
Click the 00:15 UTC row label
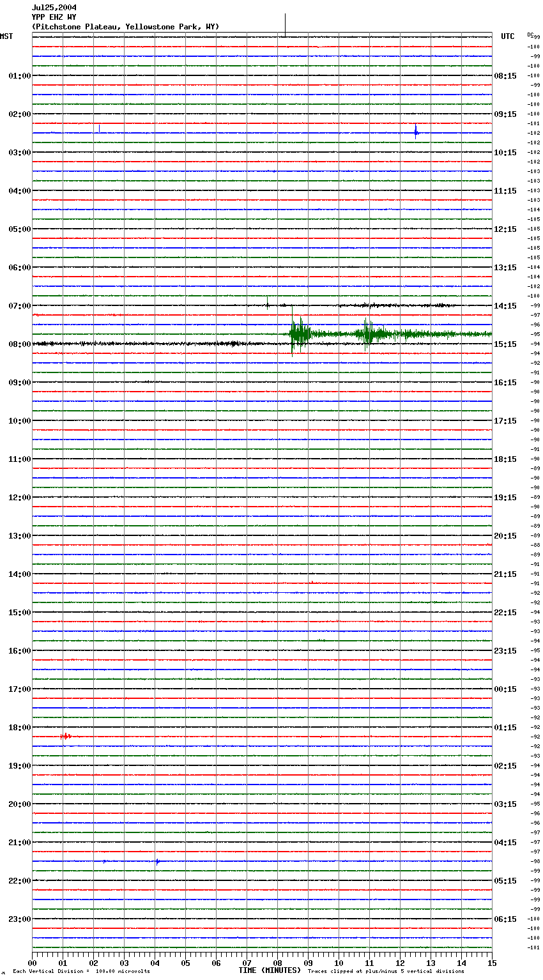pos(505,689)
